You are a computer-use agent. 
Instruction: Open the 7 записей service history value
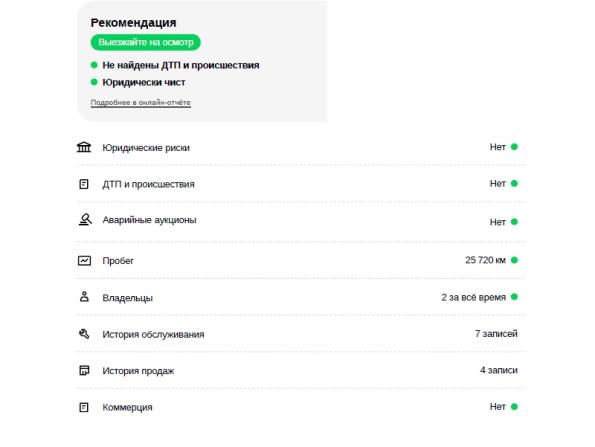tap(496, 334)
